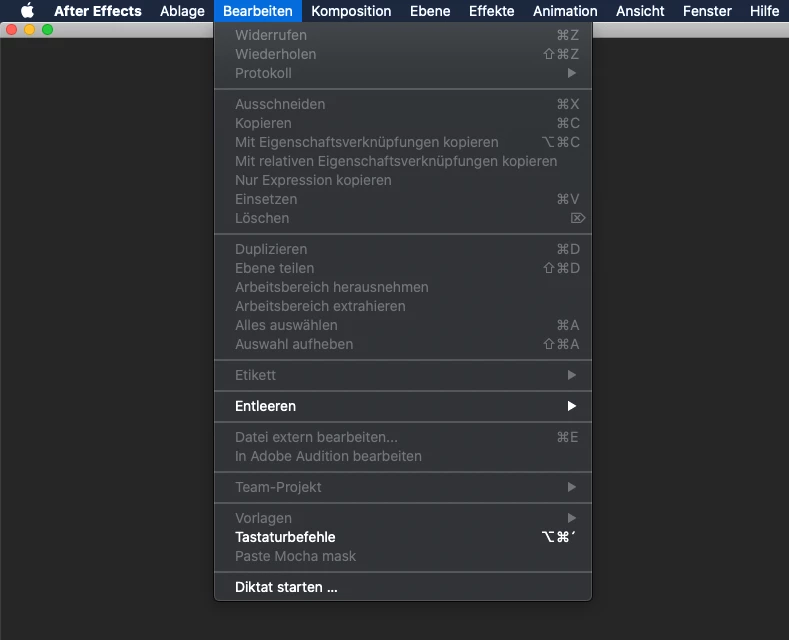Click the Wiederholen menu entry
This screenshot has width=789, height=640.
403,54
